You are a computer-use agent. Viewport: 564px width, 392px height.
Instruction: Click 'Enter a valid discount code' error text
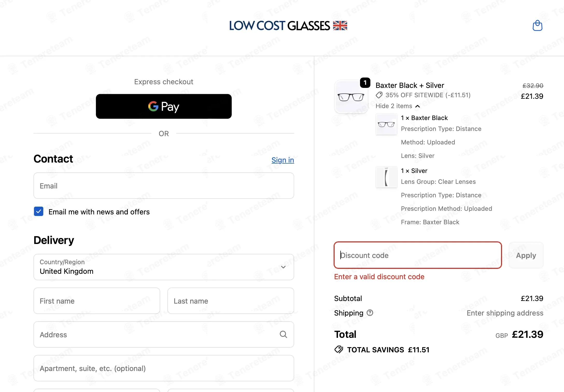[379, 277]
